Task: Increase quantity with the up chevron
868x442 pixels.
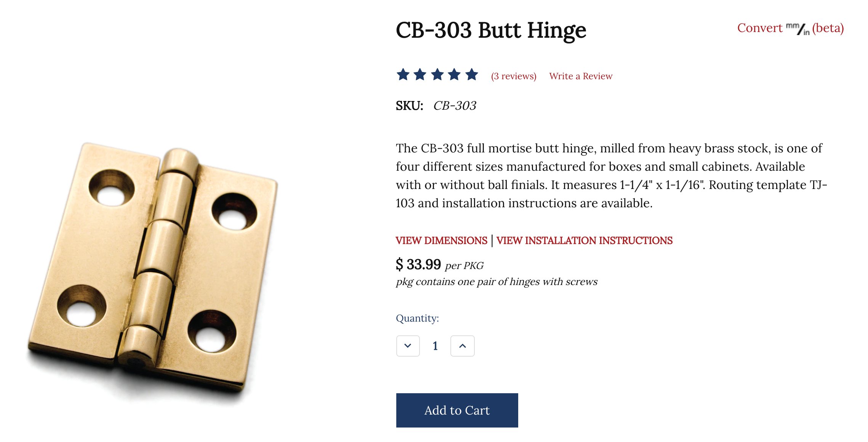Action: coord(463,346)
